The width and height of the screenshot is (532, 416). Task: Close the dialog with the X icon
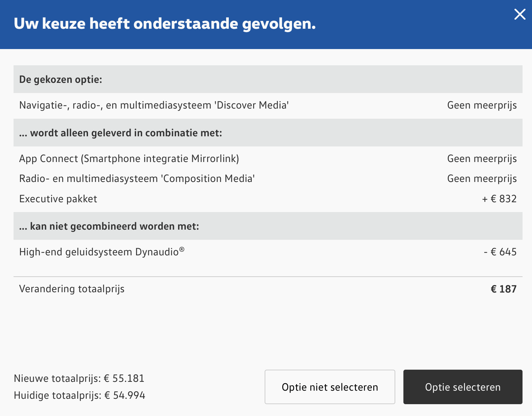[519, 15]
